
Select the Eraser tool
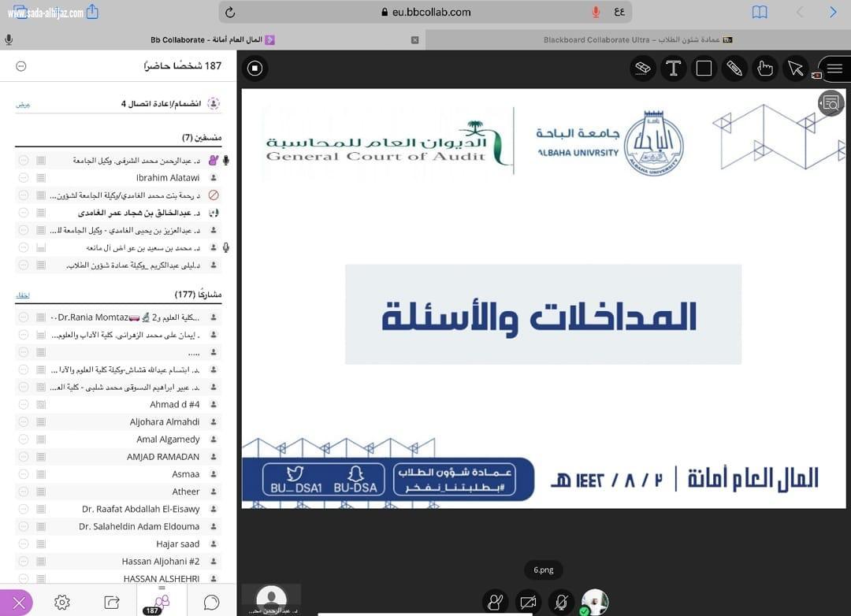642,69
